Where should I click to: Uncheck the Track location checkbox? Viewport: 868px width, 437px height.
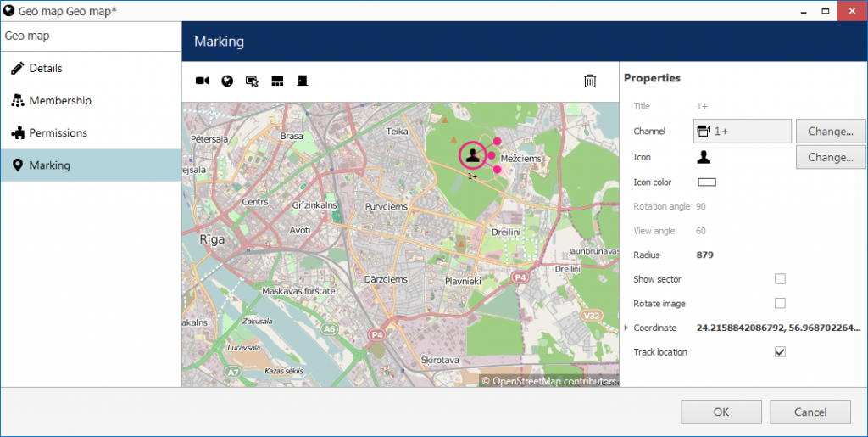pyautogui.click(x=780, y=351)
